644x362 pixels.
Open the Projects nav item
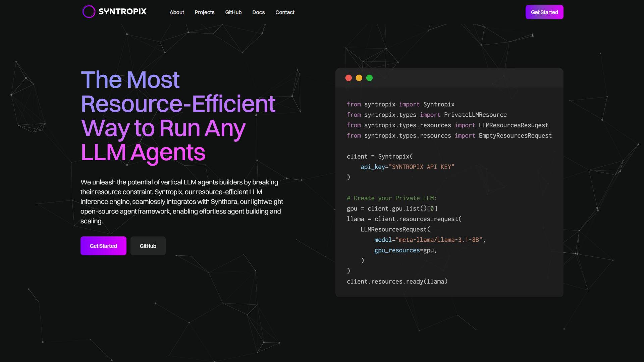coord(205,12)
